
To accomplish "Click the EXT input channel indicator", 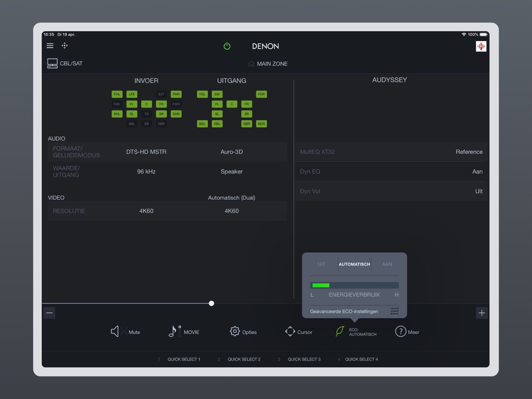I will [161, 94].
